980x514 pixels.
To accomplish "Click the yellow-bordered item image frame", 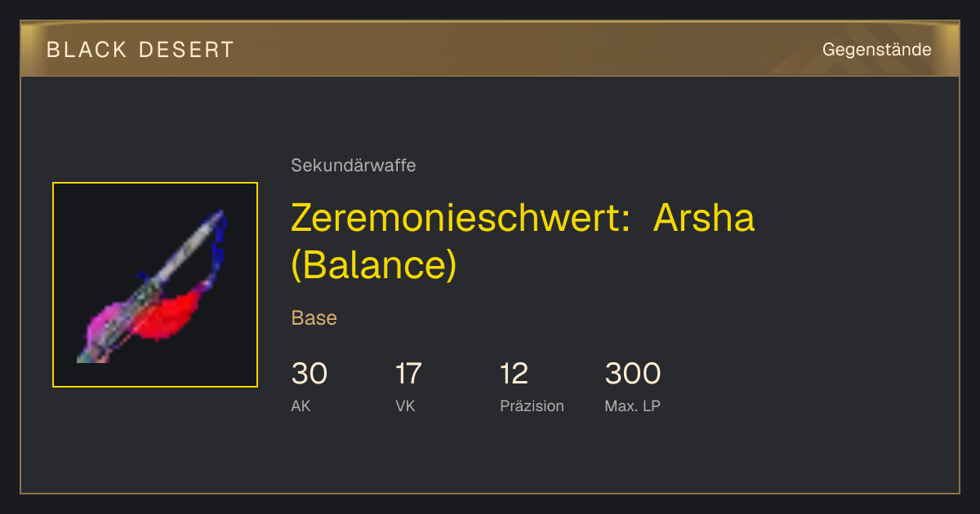I will click(155, 285).
